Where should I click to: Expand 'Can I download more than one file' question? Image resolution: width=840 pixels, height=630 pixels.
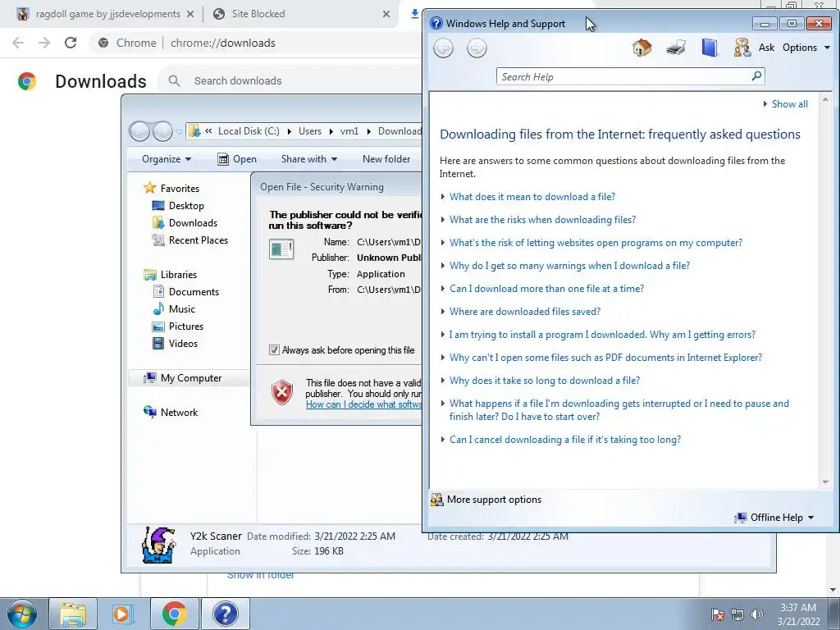click(546, 288)
